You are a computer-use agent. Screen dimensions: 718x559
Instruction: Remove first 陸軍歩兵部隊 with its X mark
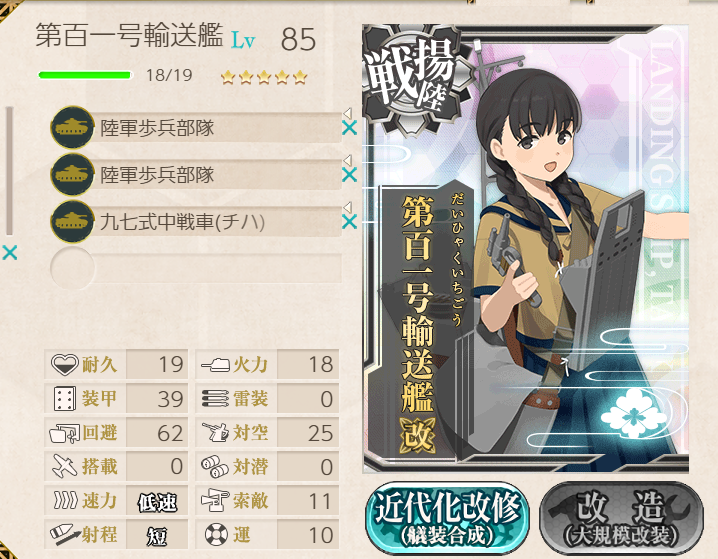(x=349, y=128)
